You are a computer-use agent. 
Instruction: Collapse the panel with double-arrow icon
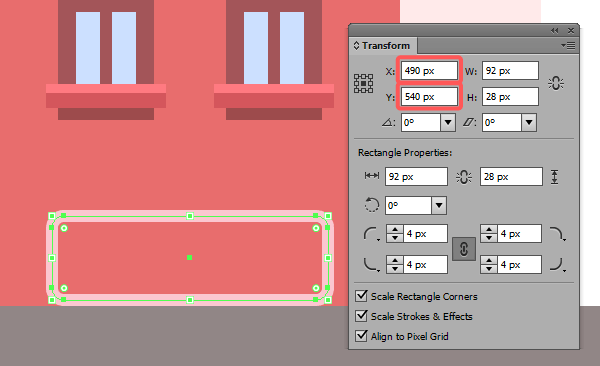coord(554,31)
